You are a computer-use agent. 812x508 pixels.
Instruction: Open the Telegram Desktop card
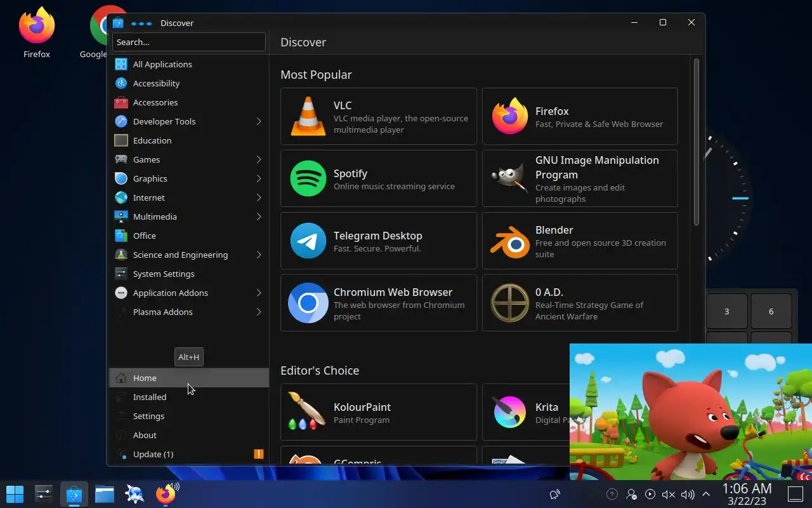click(379, 241)
